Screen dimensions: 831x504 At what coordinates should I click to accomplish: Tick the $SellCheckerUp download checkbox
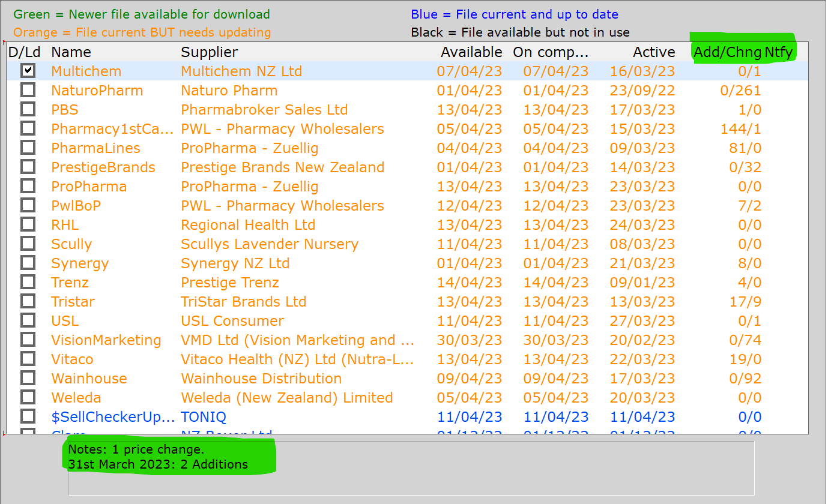point(28,416)
